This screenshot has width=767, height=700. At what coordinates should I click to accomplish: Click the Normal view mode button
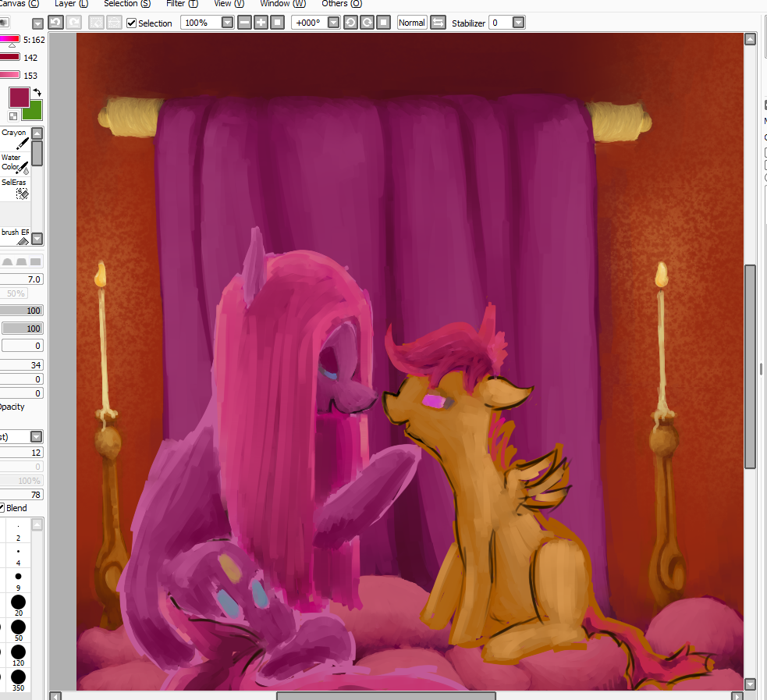click(412, 23)
